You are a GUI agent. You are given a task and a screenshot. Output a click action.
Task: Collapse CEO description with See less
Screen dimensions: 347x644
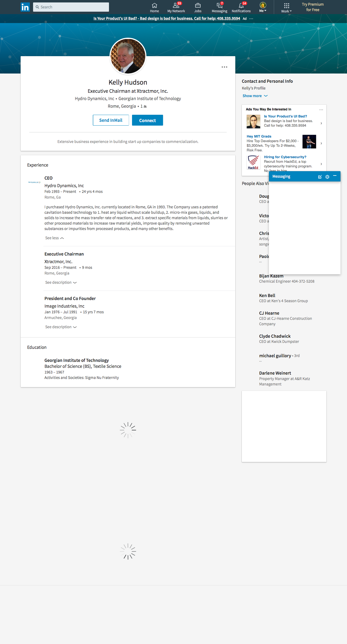[54, 238]
